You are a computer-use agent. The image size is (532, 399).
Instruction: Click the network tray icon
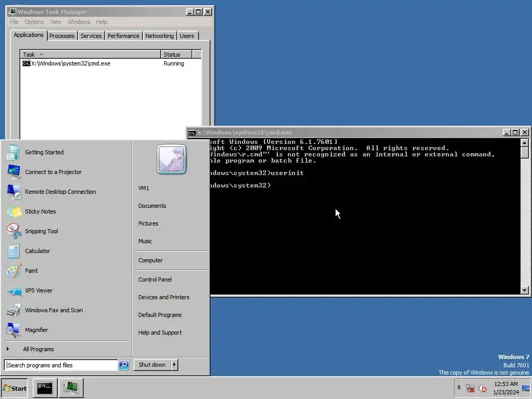pyautogui.click(x=470, y=388)
